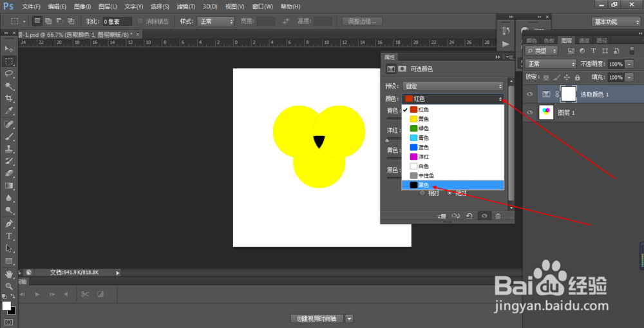The image size is (644, 328).
Task: Toggle the lock position icon
Action: [x=567, y=77]
